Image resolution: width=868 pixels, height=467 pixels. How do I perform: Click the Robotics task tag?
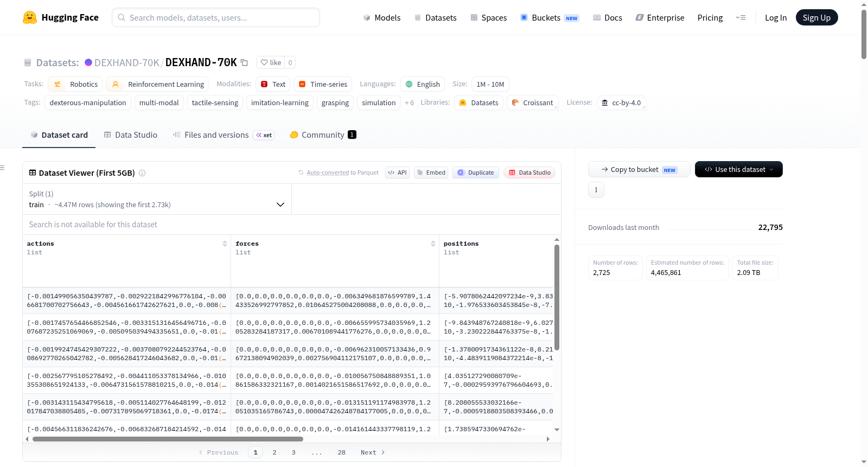point(75,84)
